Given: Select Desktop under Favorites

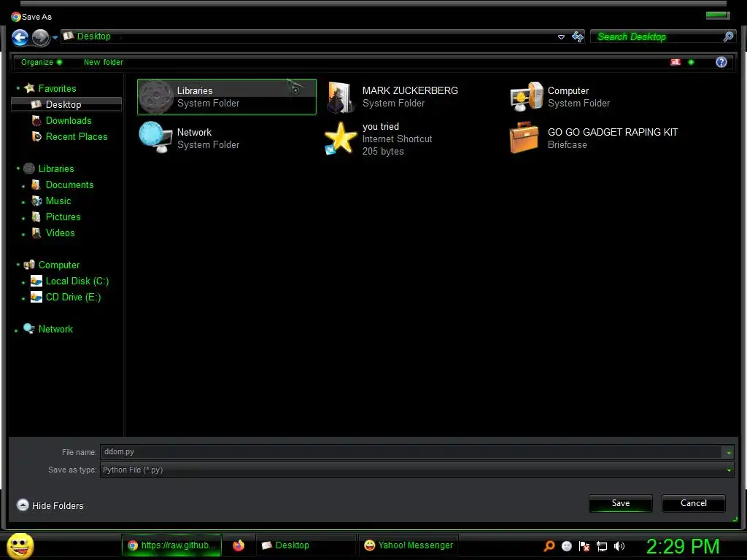Looking at the screenshot, I should click(66, 104).
